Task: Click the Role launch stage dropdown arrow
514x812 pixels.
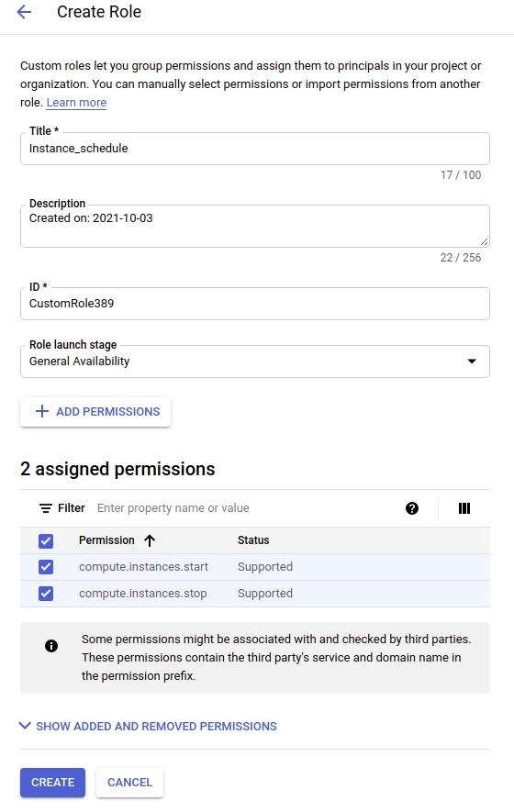Action: pyautogui.click(x=472, y=362)
